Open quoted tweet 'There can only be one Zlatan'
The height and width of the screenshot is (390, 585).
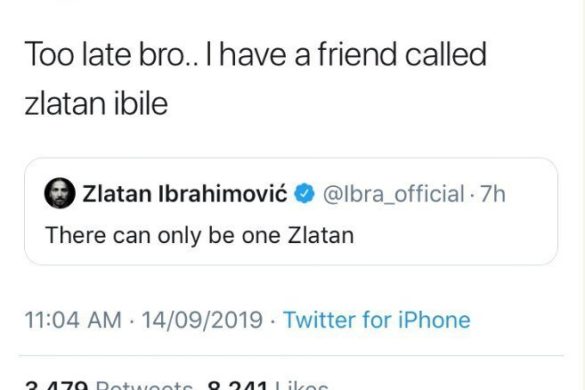click(200, 236)
